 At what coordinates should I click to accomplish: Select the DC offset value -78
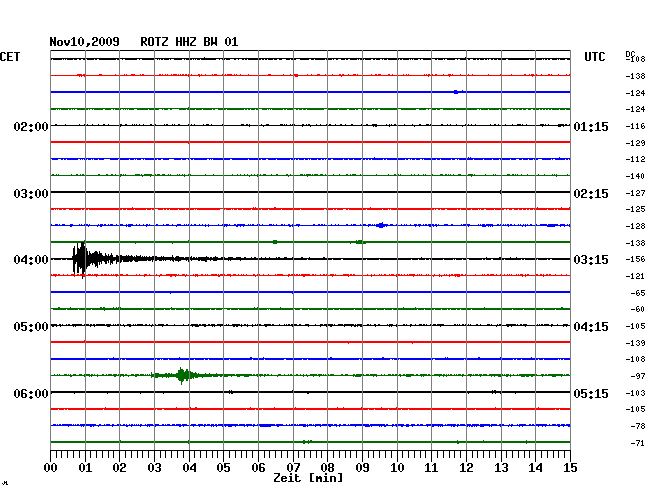point(638,426)
